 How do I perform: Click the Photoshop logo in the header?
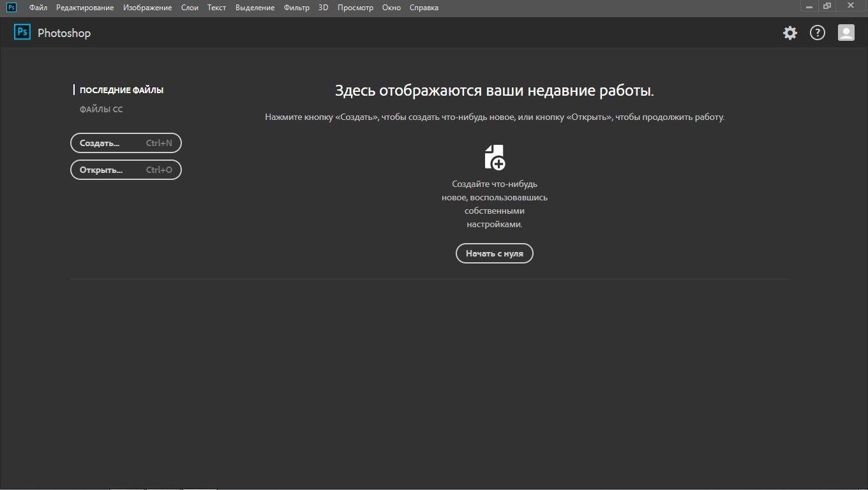[x=22, y=33]
